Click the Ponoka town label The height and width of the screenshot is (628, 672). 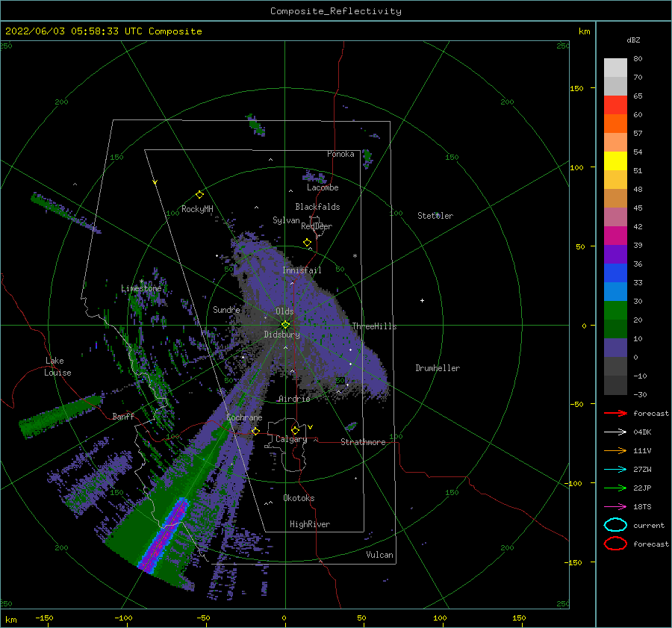pyautogui.click(x=340, y=154)
